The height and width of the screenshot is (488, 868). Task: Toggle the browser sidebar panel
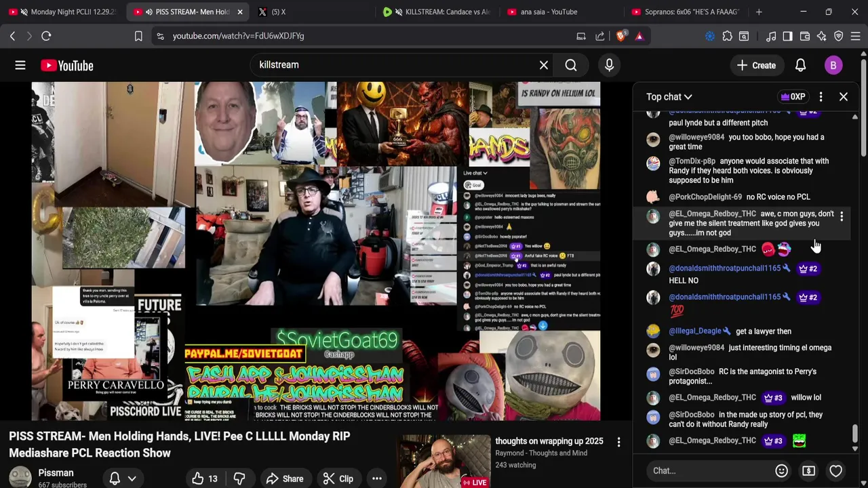[787, 36]
